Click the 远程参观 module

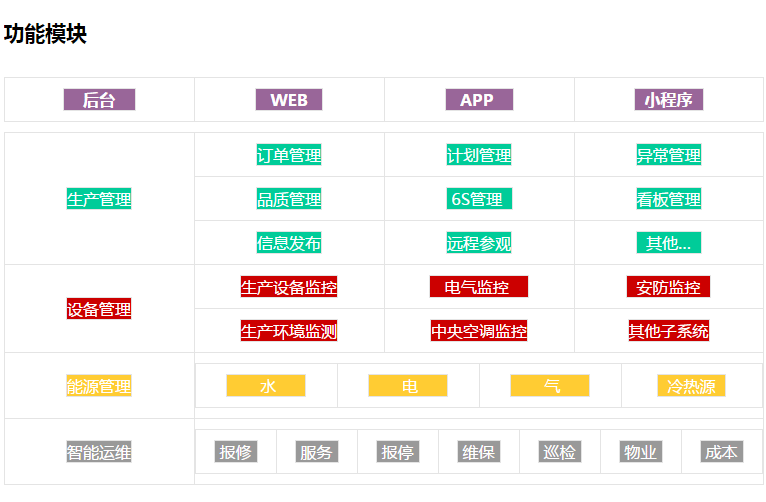pos(479,243)
